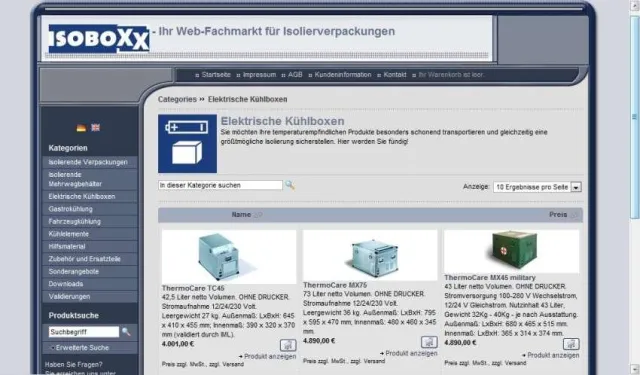Open Erweiterte Suche link
This screenshot has height=375, width=640.
82,348
